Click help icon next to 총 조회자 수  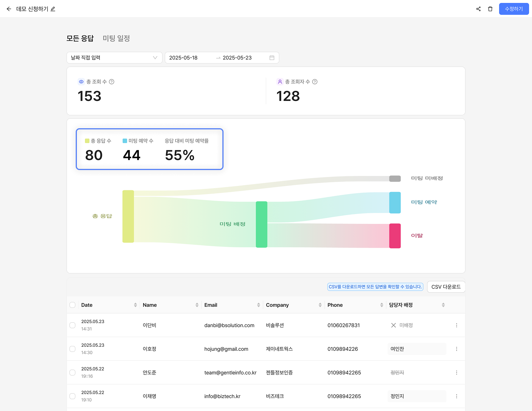coord(315,82)
